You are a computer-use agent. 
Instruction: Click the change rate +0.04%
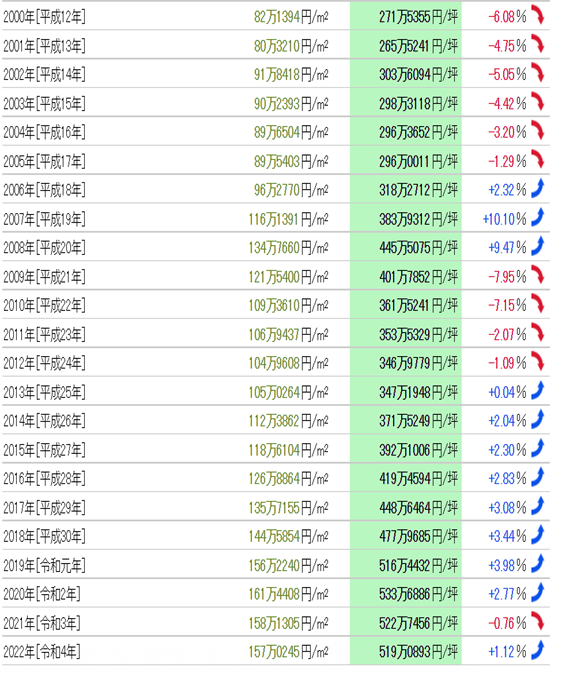pyautogui.click(x=507, y=392)
